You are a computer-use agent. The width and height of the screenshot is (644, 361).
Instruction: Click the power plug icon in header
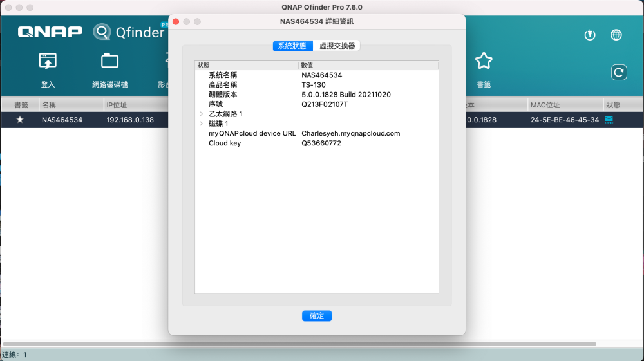(x=590, y=35)
